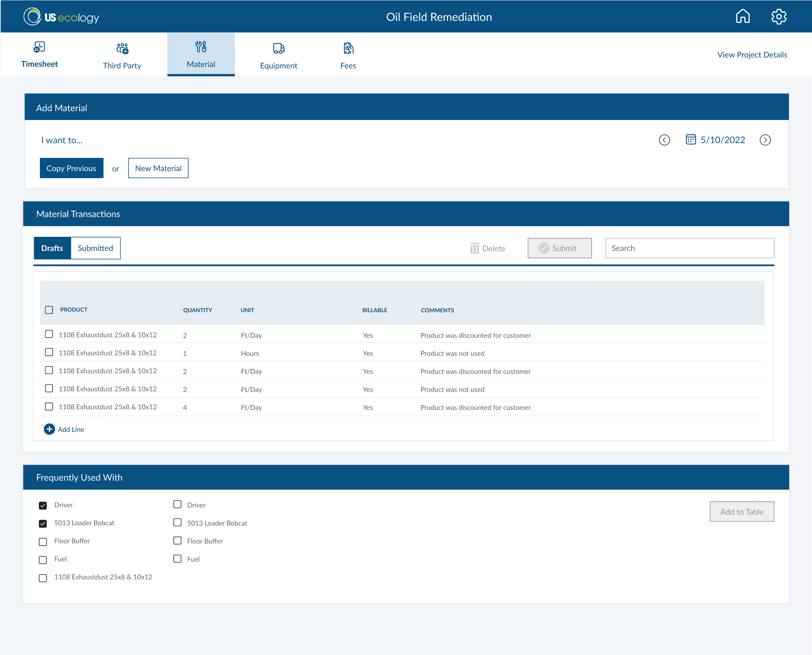
Task: Open settings gear icon
Action: [778, 17]
